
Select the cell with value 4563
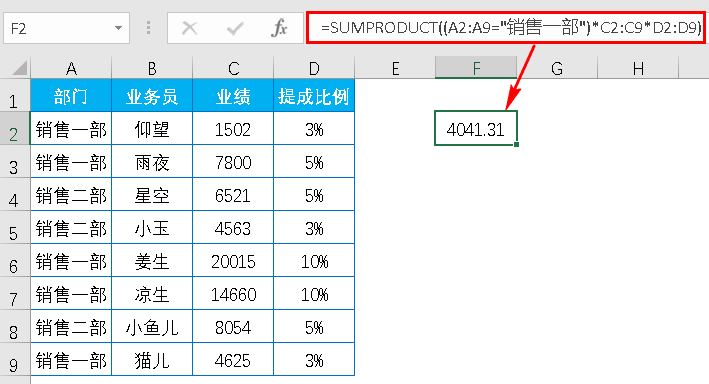[233, 228]
